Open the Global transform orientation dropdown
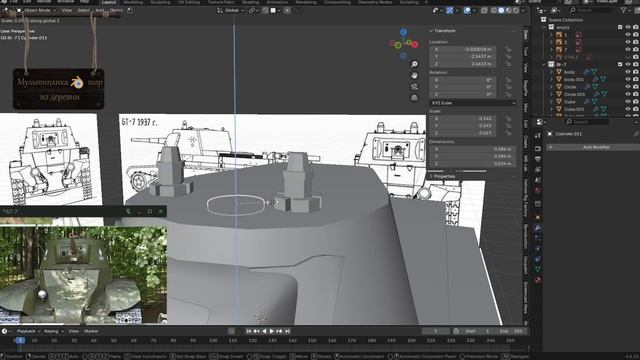The width and height of the screenshot is (640, 360). (231, 11)
